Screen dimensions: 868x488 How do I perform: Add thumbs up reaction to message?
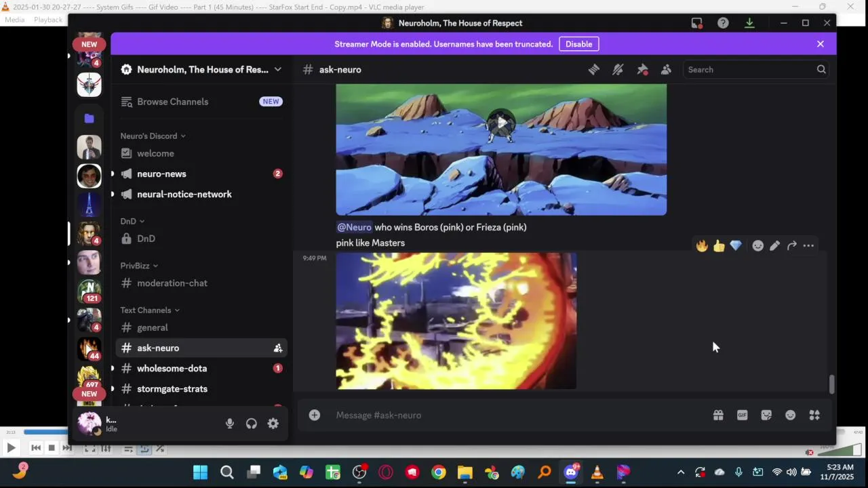[x=719, y=245]
